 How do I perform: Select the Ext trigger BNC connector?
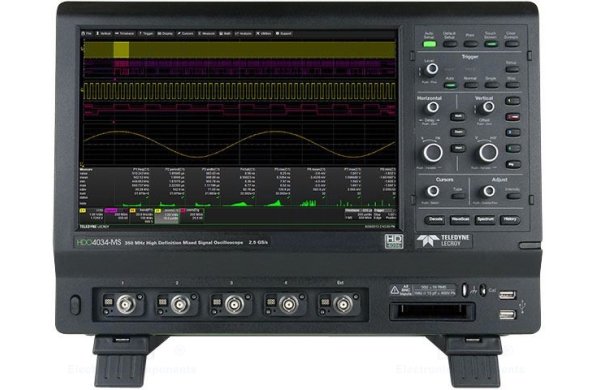pyautogui.click(x=343, y=305)
